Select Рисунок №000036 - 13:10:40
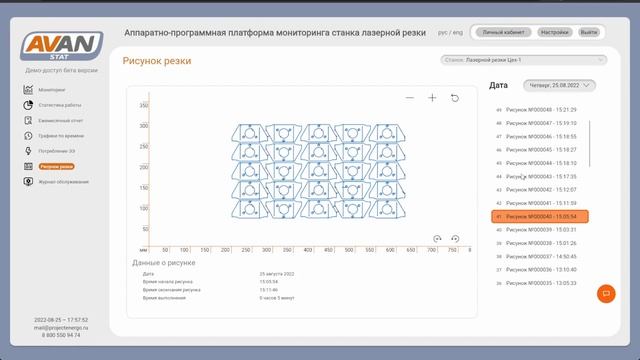The image size is (640, 360). [x=540, y=270]
